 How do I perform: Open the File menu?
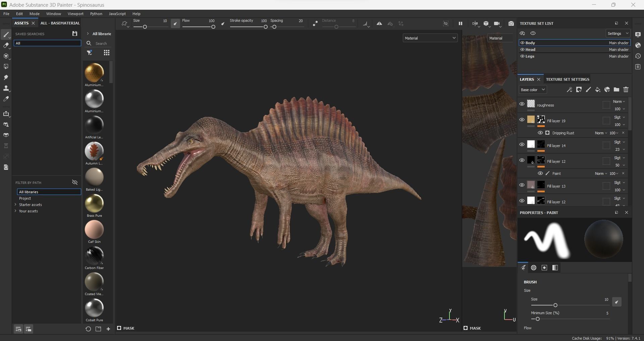click(6, 14)
